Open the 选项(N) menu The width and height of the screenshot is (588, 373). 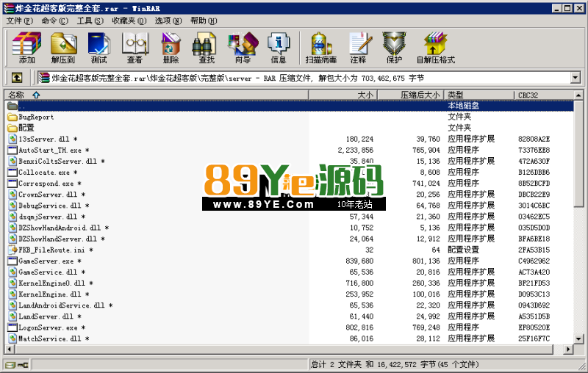pos(168,21)
